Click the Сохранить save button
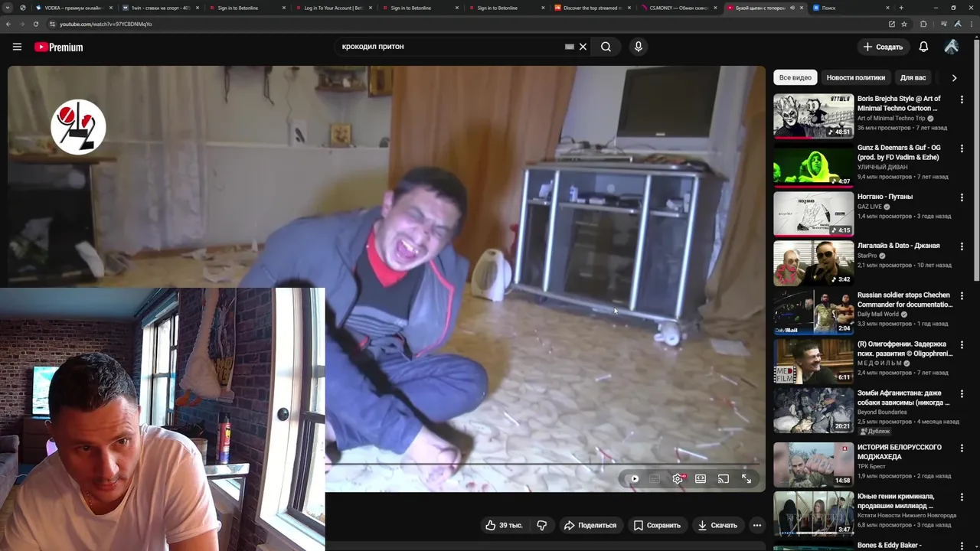Image resolution: width=980 pixels, height=551 pixels. pyautogui.click(x=657, y=525)
